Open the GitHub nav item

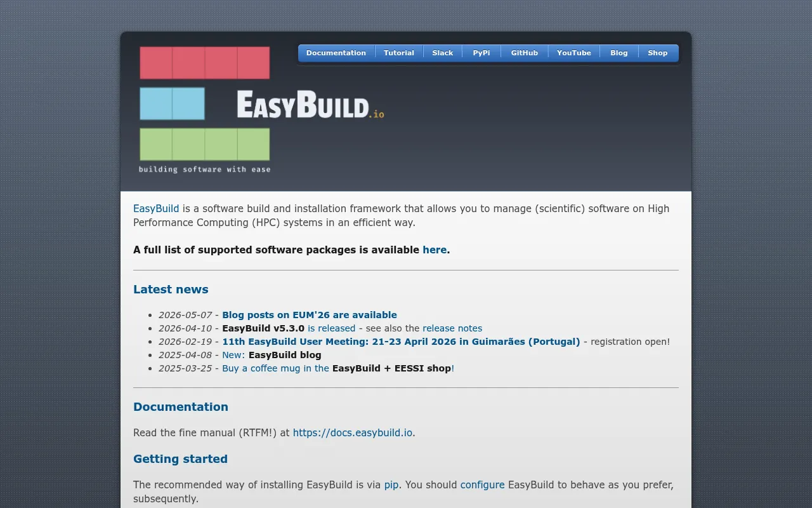525,53
